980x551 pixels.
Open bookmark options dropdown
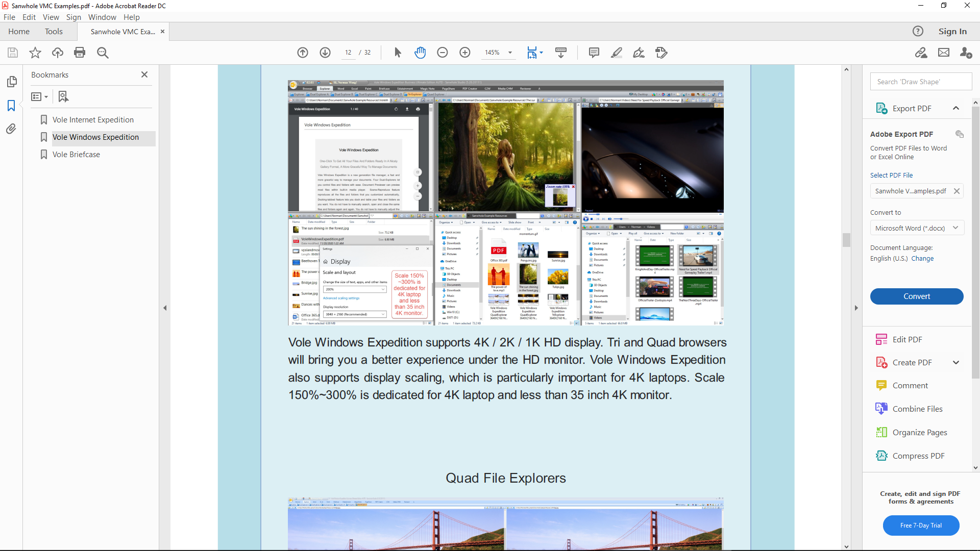point(39,96)
